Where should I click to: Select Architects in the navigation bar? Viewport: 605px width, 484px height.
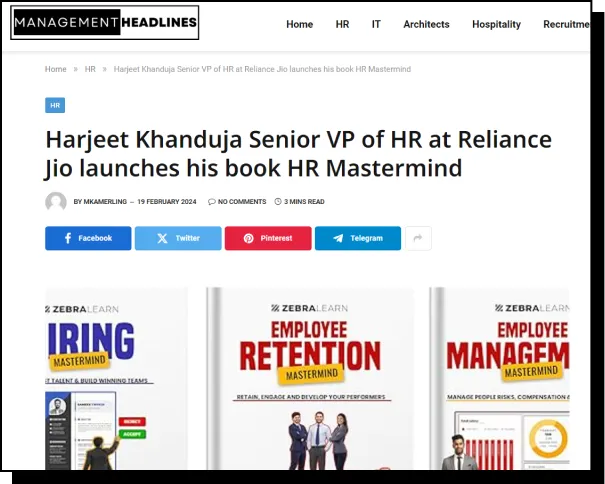point(426,24)
